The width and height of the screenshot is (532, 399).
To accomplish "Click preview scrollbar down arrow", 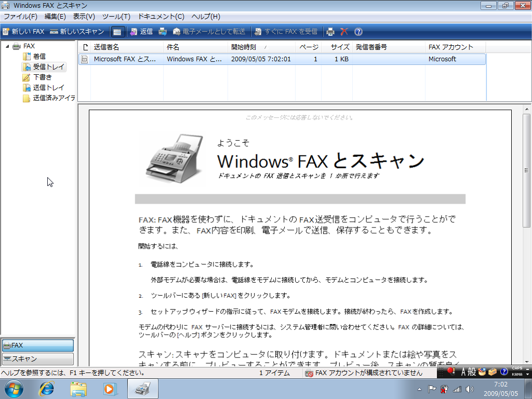I will click(527, 362).
